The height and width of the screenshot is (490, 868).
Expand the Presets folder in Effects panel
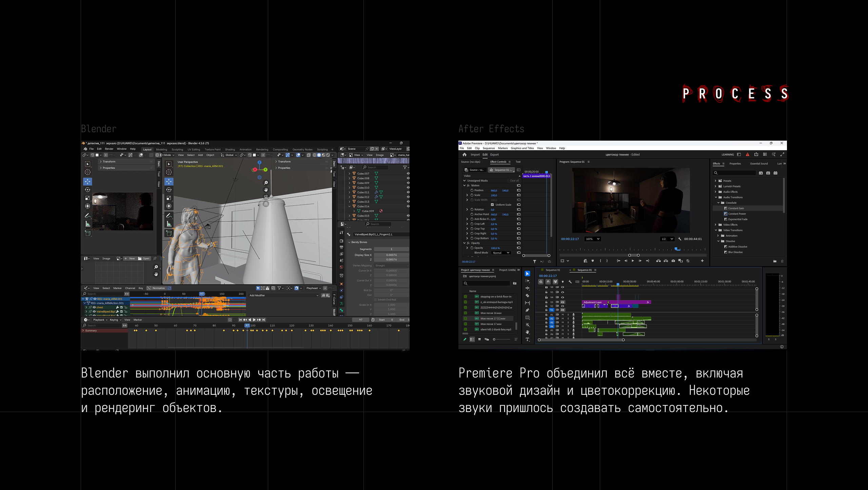[715, 181]
